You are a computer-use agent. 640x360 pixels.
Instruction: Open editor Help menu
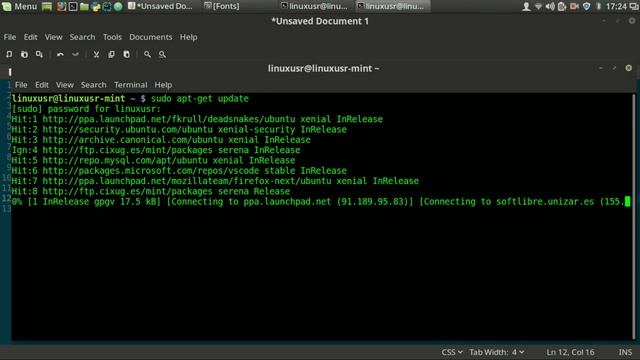point(189,37)
